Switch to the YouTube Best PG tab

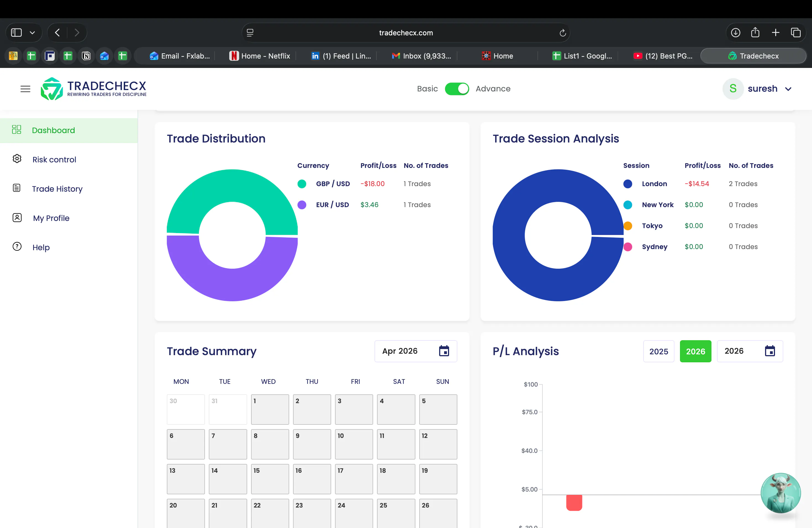coord(663,56)
